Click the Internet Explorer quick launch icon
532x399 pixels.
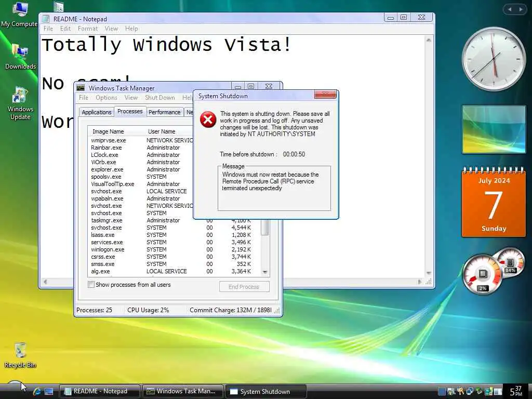(x=37, y=391)
